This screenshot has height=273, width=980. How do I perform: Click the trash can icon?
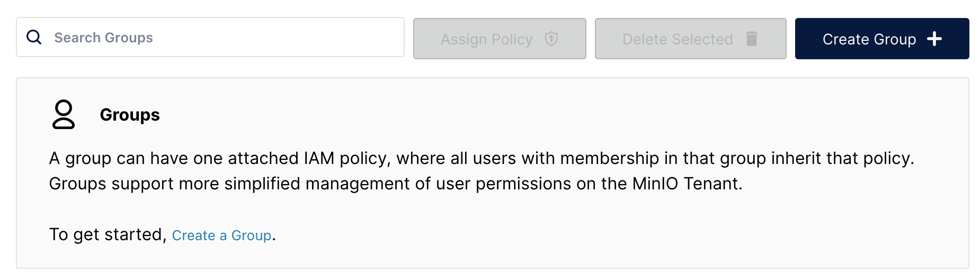tap(751, 39)
